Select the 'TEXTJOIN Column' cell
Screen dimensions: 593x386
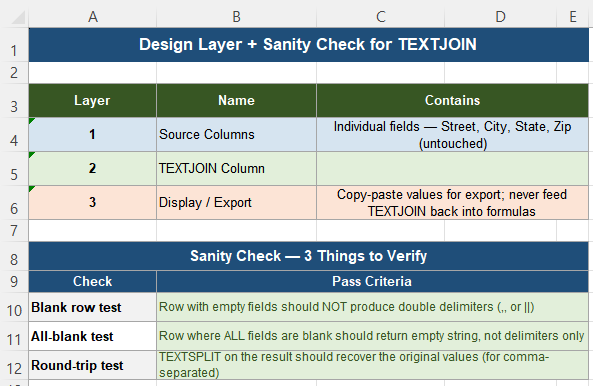click(236, 169)
